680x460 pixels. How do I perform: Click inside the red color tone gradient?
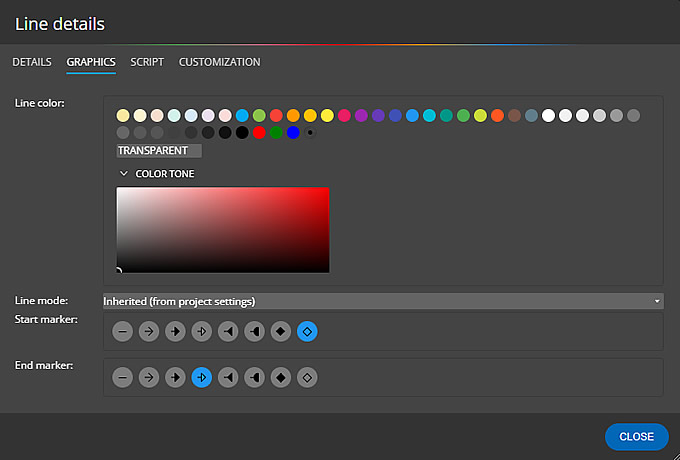tap(223, 230)
